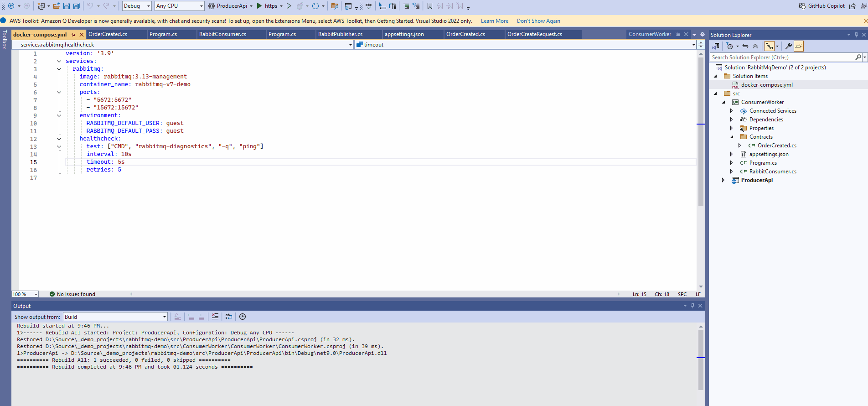Start debugging with the green https play button
The image size is (868, 406).
click(x=259, y=6)
